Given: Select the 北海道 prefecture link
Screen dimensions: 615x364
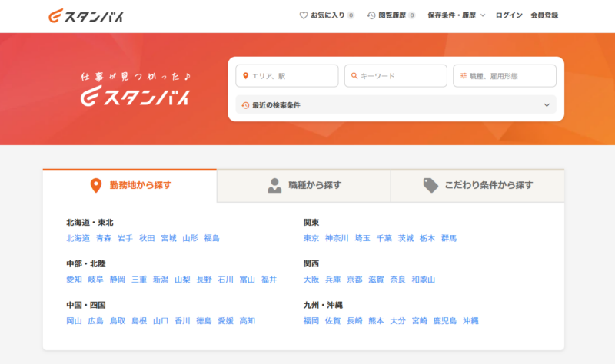Looking at the screenshot, I should (78, 238).
